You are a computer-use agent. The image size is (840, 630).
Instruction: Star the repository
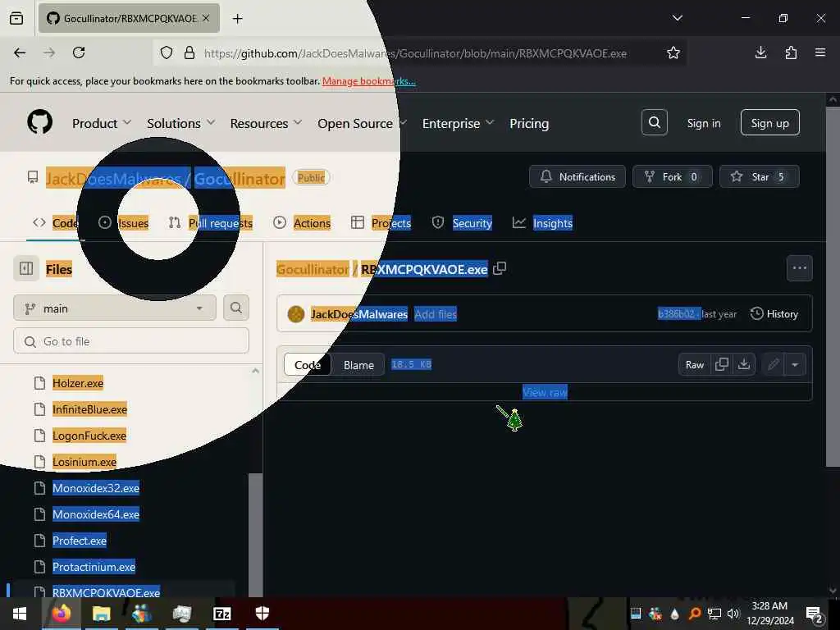coord(759,176)
